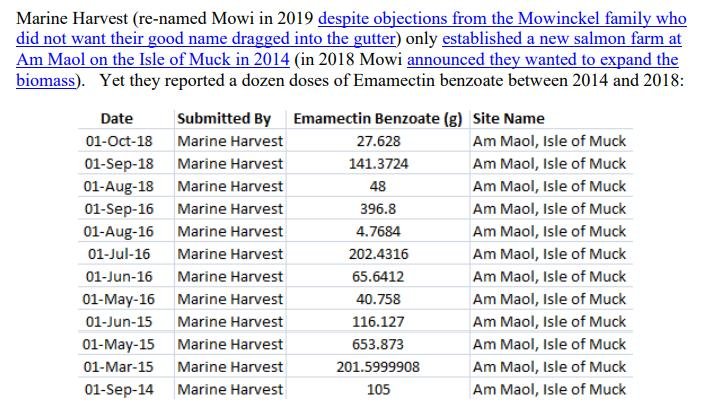Viewport: 718px width, 408px height.
Task: Click the 653.873 dose value
Action: [378, 344]
